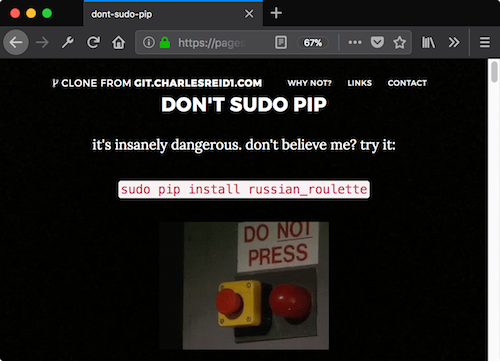Expand more toolbar tools chevron
Viewport: 500px width, 361px height.
(x=454, y=42)
